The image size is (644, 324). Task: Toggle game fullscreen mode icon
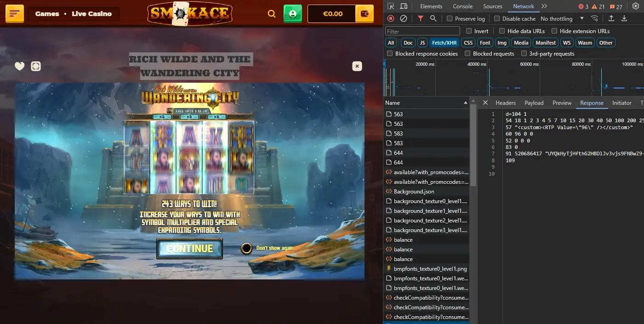(x=36, y=66)
